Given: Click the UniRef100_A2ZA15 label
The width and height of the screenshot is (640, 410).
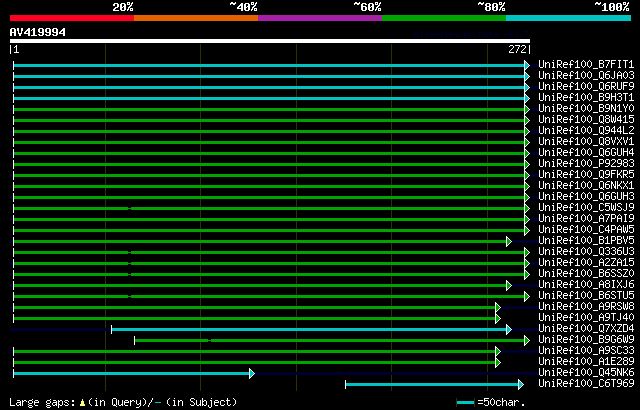Looking at the screenshot, I should coord(586,263).
